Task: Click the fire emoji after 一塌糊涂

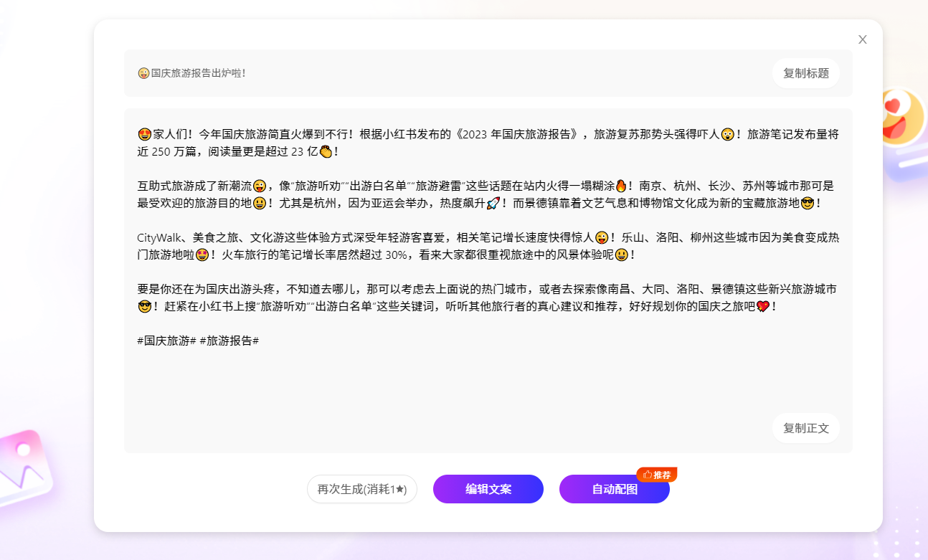Action: (620, 186)
